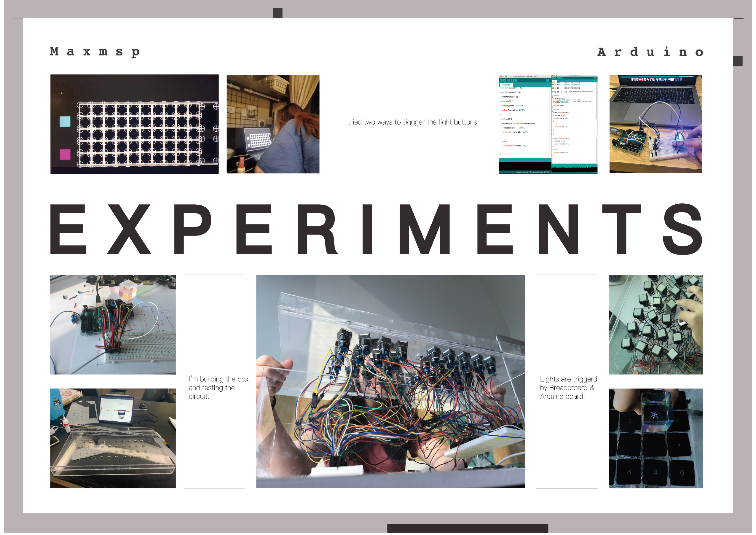
Task: Select the 1bottom1led sketch tab
Action: point(506,85)
